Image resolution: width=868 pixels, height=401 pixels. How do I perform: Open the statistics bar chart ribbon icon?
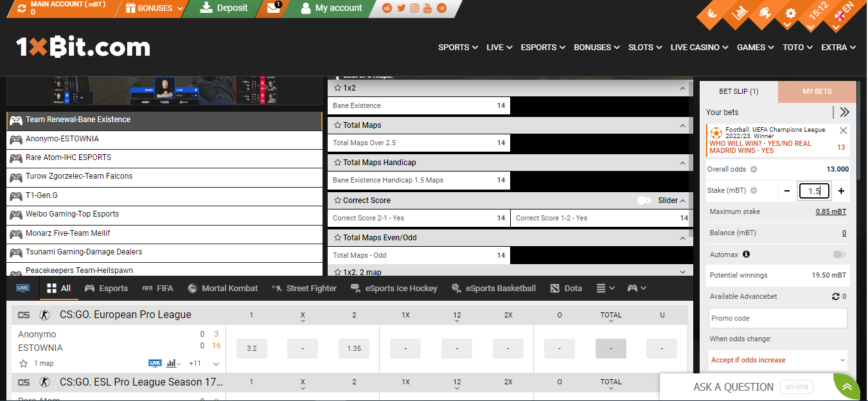(x=740, y=12)
